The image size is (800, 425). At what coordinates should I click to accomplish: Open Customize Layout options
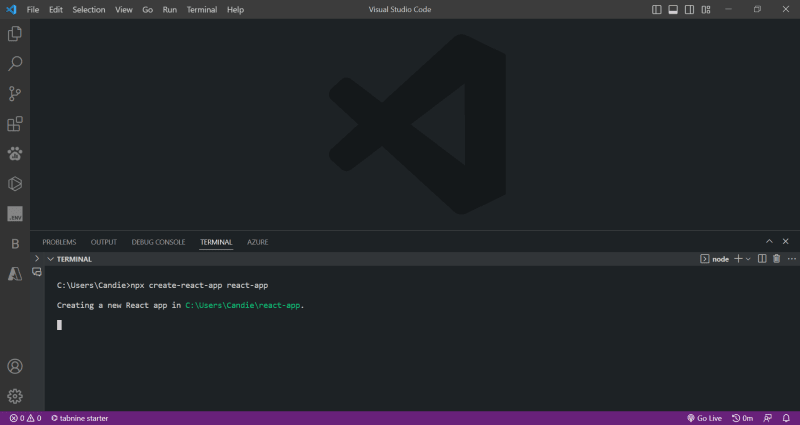[706, 9]
